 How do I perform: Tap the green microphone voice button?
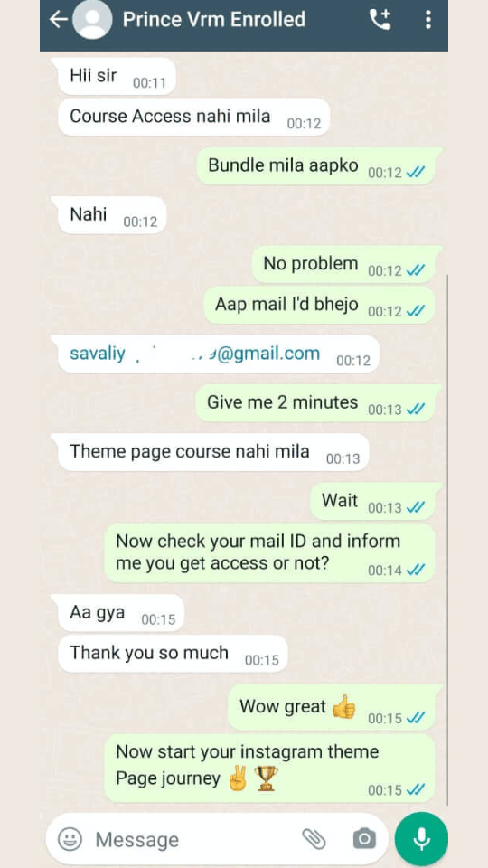coord(421,839)
